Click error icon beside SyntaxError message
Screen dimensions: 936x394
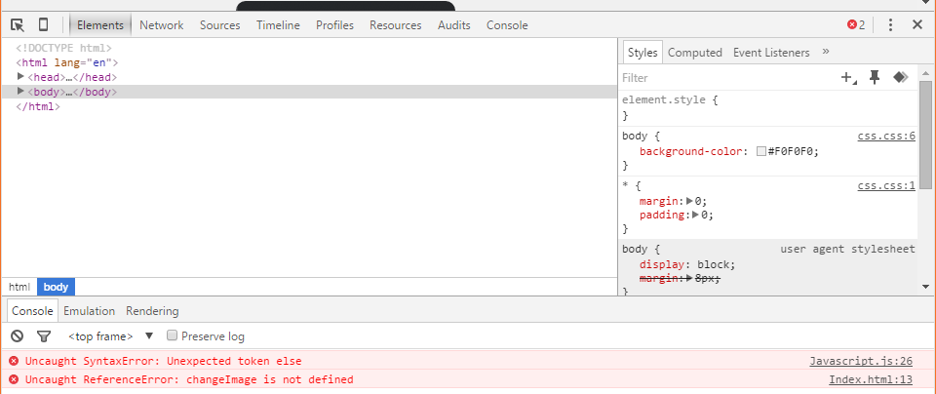pyautogui.click(x=14, y=361)
